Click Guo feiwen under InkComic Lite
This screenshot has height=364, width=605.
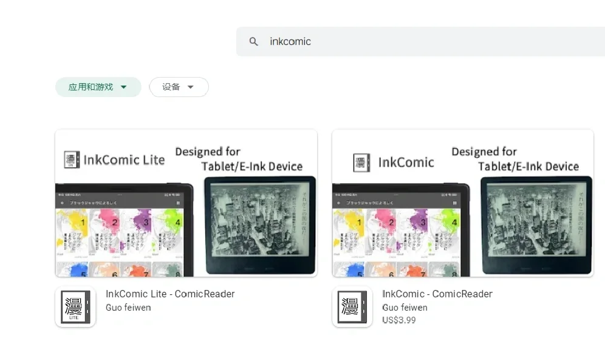click(x=128, y=308)
